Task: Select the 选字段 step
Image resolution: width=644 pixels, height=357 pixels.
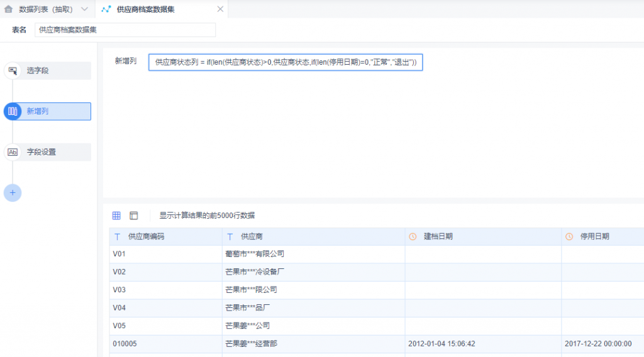Action: (x=47, y=70)
